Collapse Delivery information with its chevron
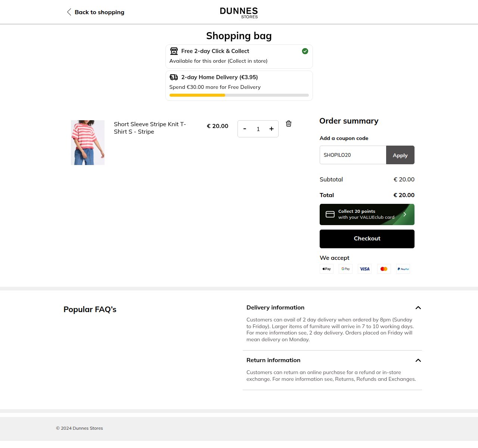478x448 pixels. point(418,308)
